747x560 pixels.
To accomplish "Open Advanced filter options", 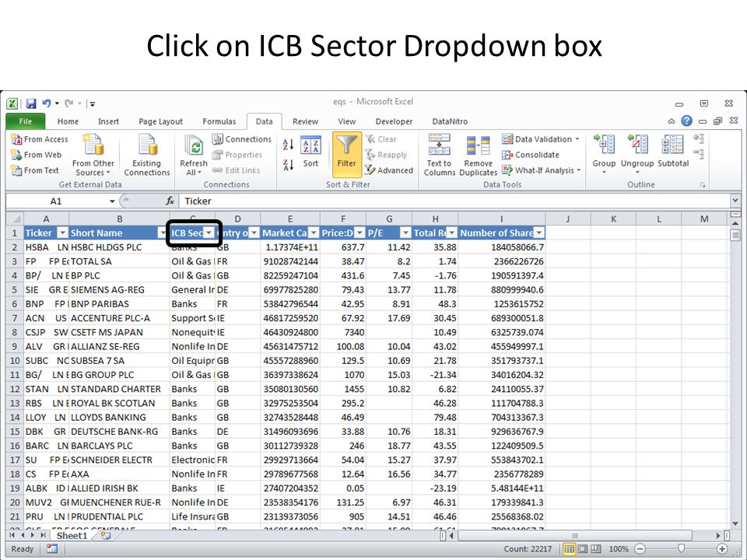I will click(x=389, y=170).
